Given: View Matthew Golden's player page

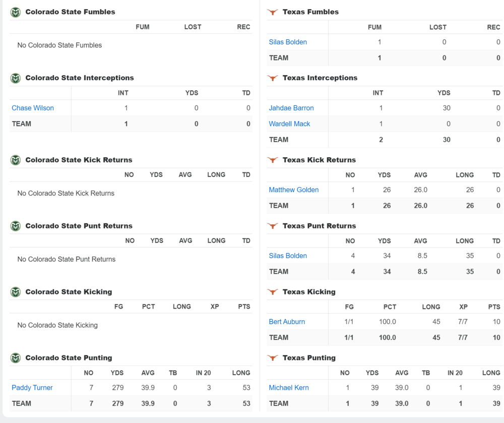Looking at the screenshot, I should tap(294, 190).
